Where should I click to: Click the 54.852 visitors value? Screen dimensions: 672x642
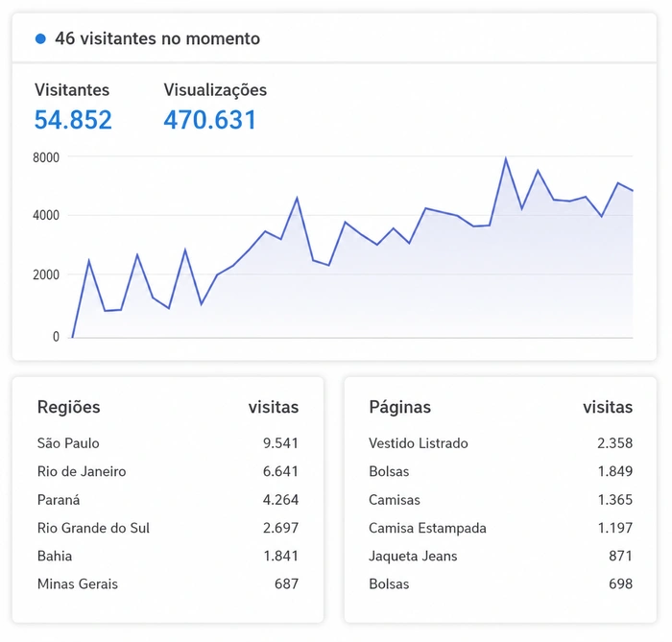coord(73,120)
